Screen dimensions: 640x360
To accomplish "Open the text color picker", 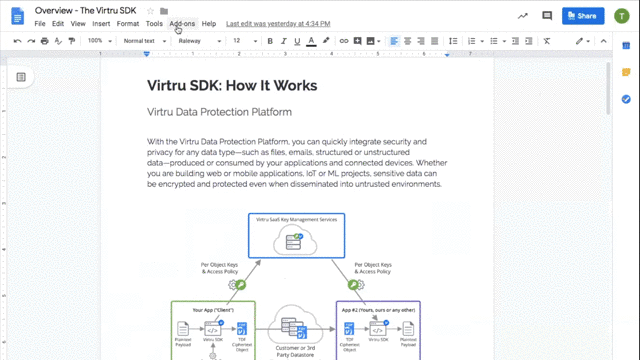I will tap(311, 41).
